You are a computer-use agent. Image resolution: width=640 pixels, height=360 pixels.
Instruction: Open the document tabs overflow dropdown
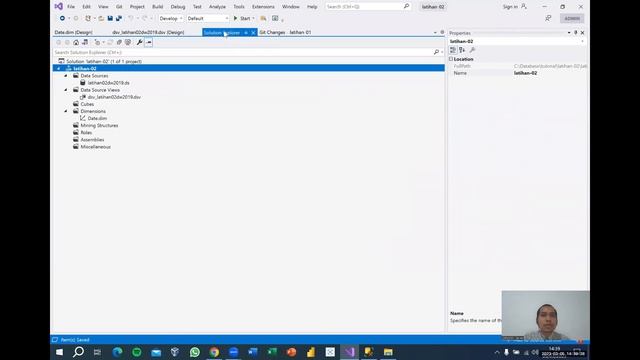(x=435, y=33)
